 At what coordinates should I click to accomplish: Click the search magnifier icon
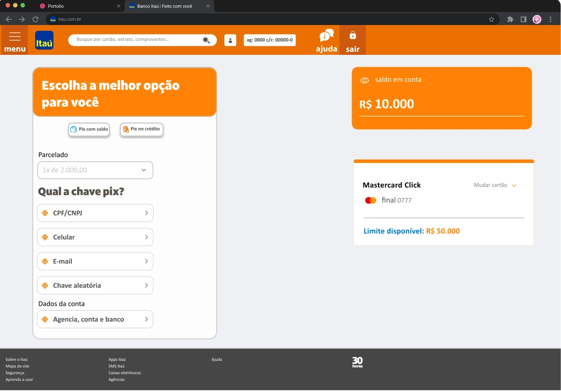coord(207,40)
